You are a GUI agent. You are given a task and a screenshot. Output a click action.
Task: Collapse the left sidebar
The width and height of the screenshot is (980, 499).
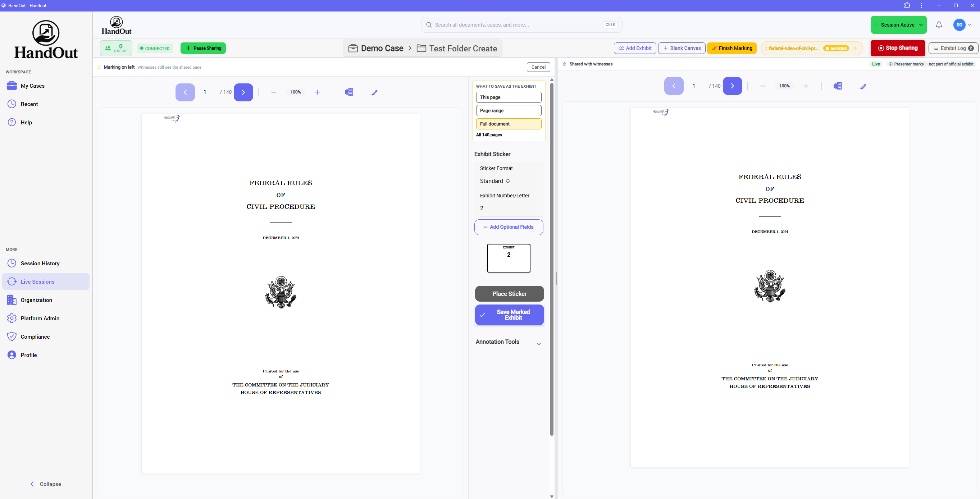click(x=46, y=484)
